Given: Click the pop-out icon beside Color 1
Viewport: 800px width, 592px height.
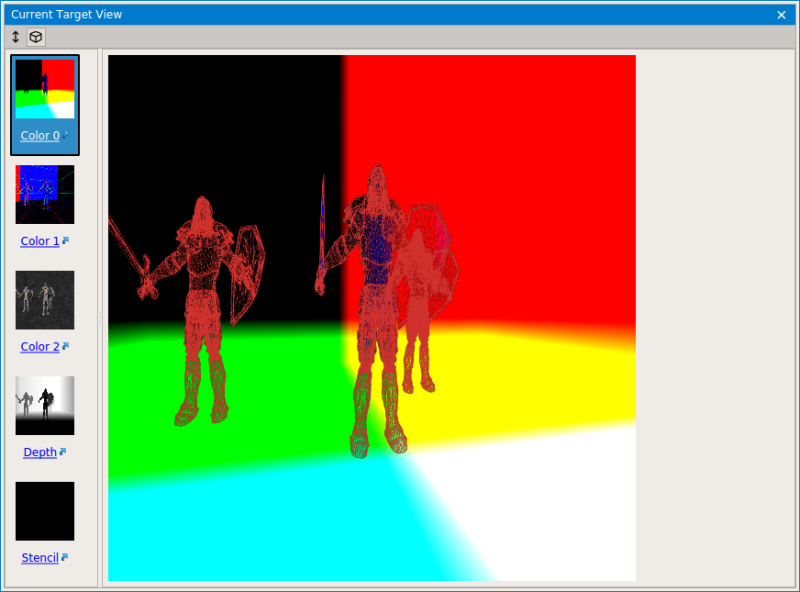Looking at the screenshot, I should 65,240.
